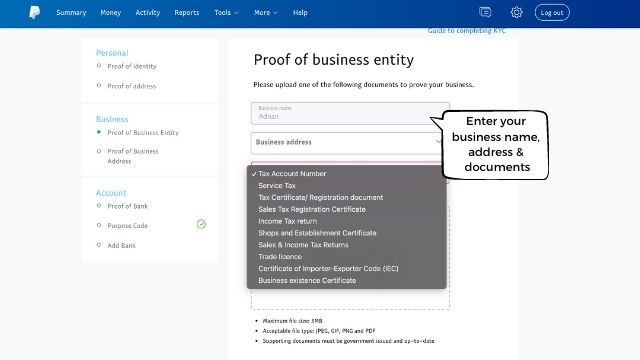
Task: Go to the Activity tab
Action: pos(148,13)
